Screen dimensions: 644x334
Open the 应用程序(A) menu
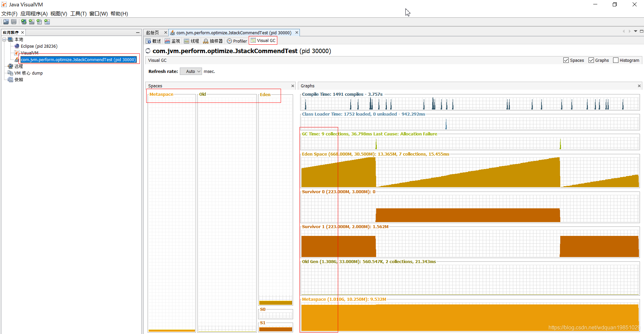point(34,14)
